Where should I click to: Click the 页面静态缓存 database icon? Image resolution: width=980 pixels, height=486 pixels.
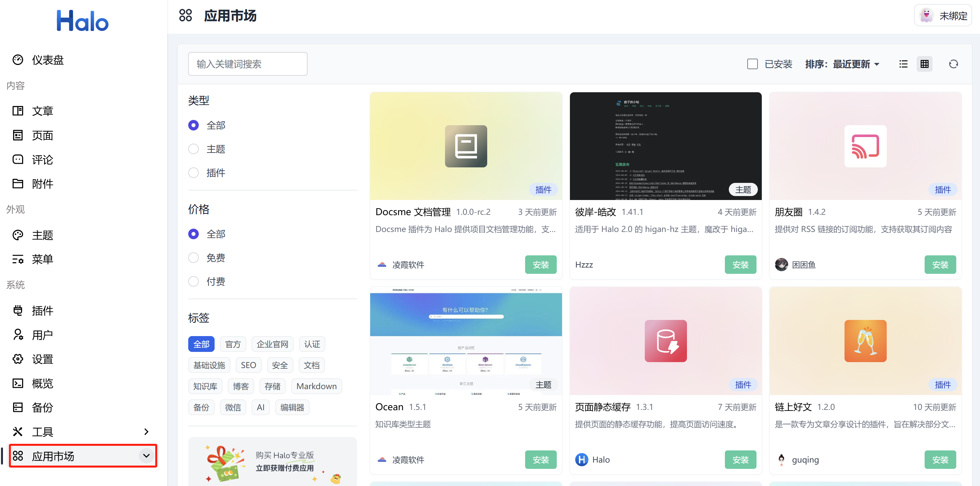point(666,341)
